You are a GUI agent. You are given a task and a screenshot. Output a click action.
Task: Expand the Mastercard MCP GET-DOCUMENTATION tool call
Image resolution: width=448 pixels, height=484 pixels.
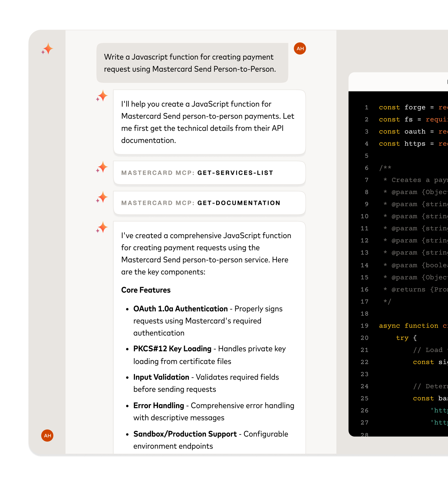[x=209, y=203]
